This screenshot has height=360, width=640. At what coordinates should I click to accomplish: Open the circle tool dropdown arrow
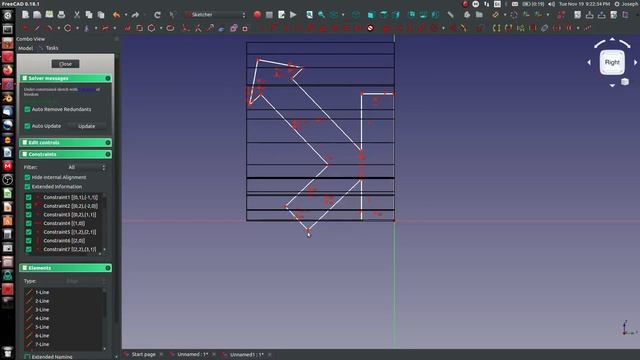pyautogui.click(x=77, y=29)
